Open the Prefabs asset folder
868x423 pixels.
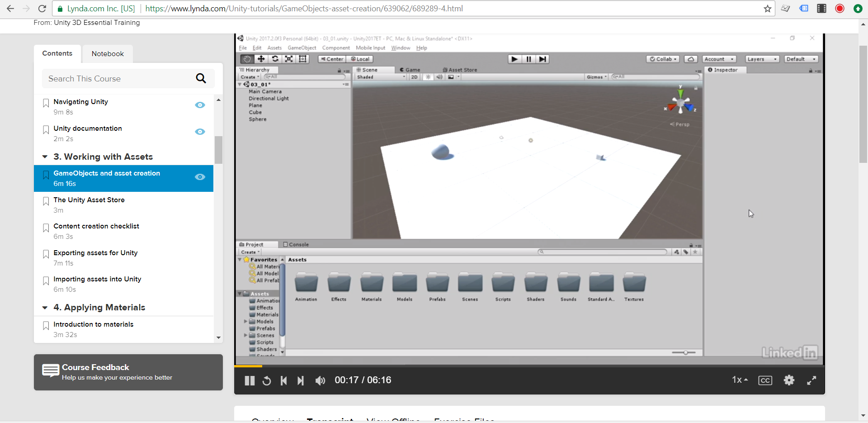click(437, 287)
